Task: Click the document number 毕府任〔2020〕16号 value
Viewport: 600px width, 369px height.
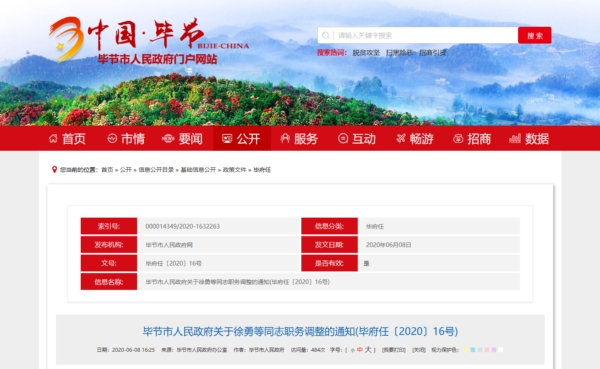Action: (173, 263)
